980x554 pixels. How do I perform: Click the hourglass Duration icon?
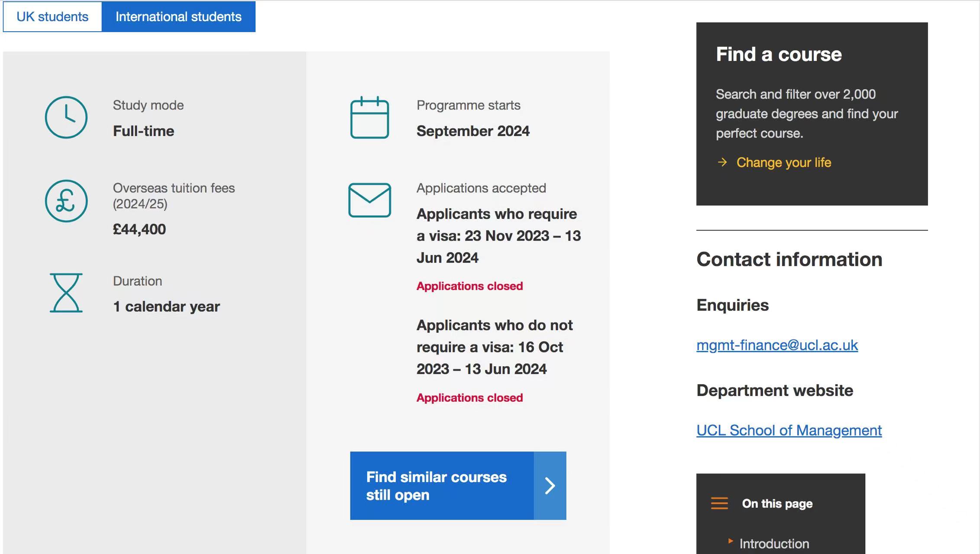coord(66,293)
